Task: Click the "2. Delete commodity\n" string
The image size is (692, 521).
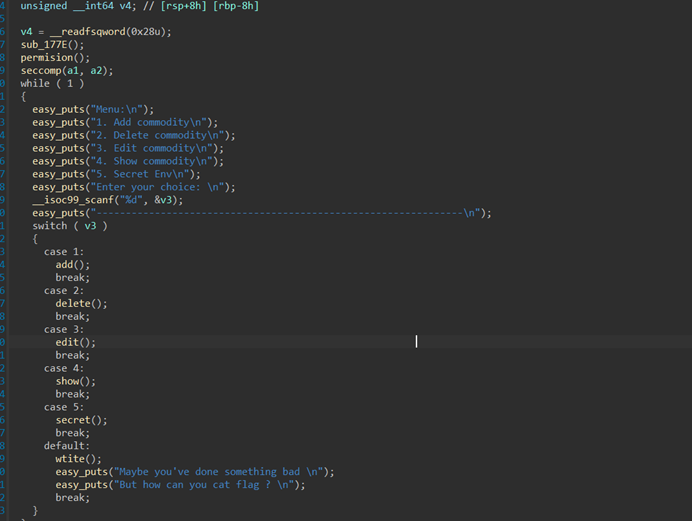Action: click(x=160, y=135)
